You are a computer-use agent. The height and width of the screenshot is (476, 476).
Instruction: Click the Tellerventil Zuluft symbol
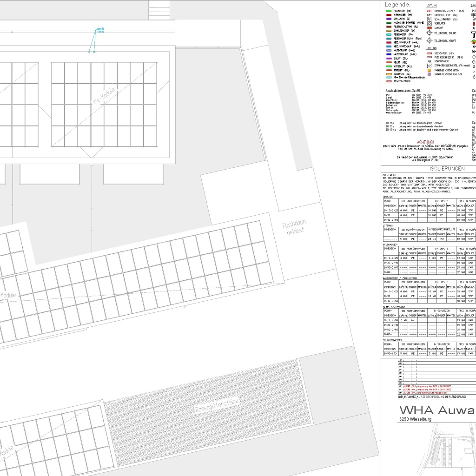pyautogui.click(x=429, y=33)
